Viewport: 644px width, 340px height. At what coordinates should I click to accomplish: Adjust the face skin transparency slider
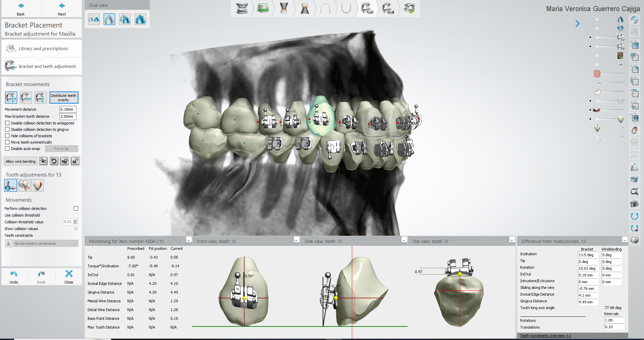pos(609,73)
